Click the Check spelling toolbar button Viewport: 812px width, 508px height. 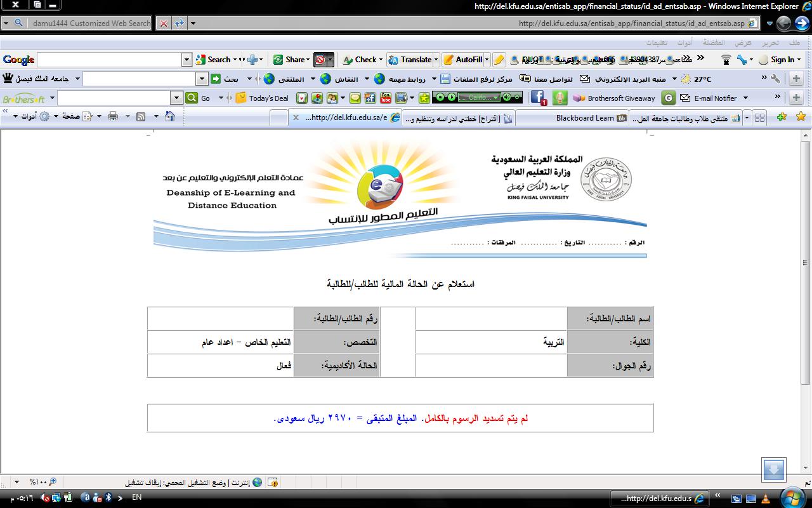362,59
